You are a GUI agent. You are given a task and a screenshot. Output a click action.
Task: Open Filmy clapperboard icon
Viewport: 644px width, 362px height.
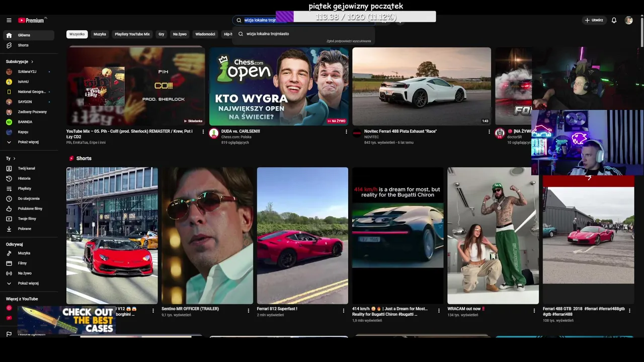pyautogui.click(x=9, y=263)
